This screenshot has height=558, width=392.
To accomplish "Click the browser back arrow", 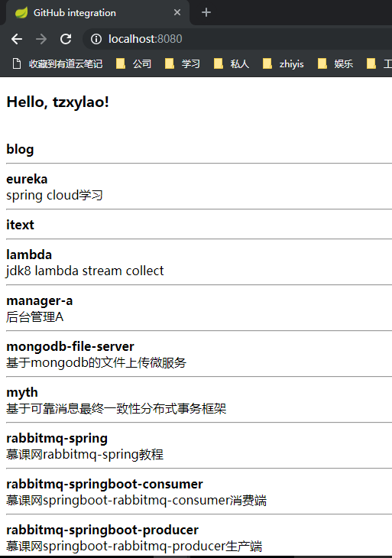I will [17, 39].
